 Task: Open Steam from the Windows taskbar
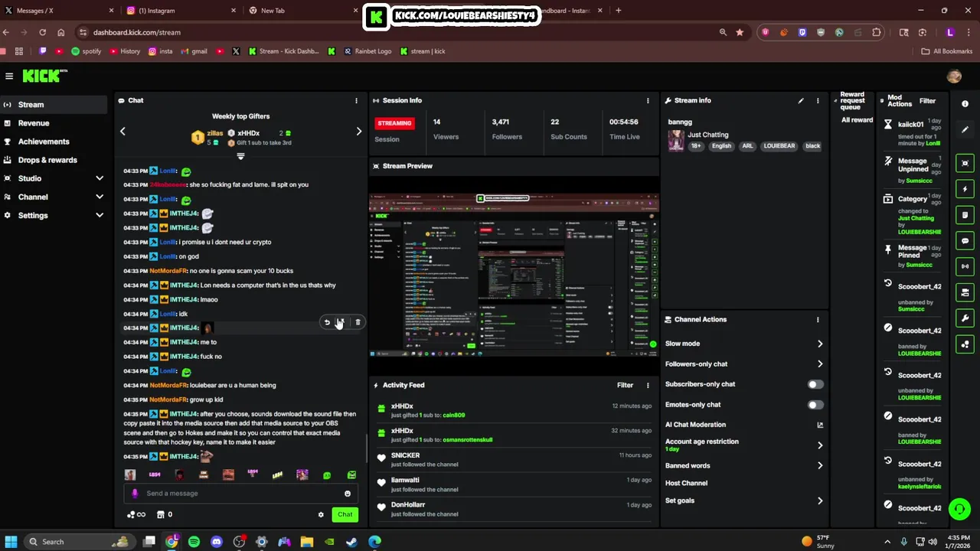[x=351, y=542]
